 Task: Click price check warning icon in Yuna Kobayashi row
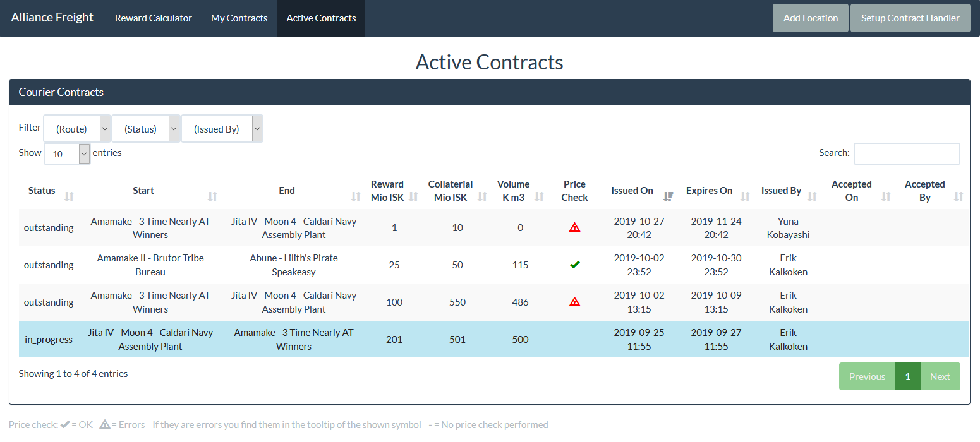pos(574,227)
